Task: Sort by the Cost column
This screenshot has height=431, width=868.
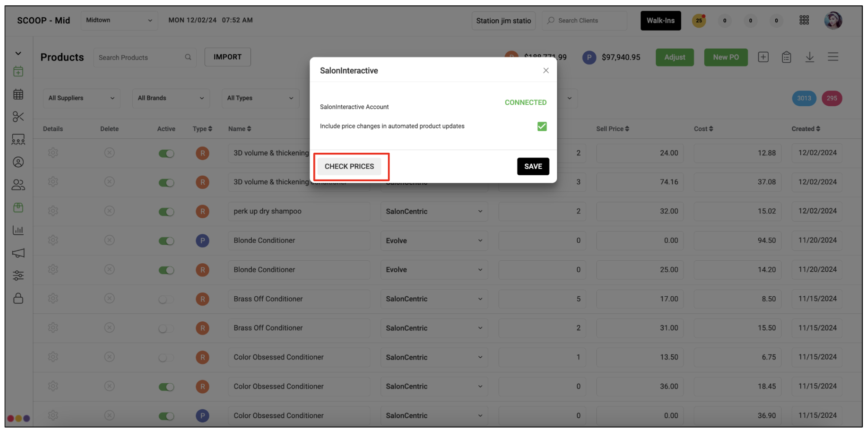Action: click(x=703, y=129)
